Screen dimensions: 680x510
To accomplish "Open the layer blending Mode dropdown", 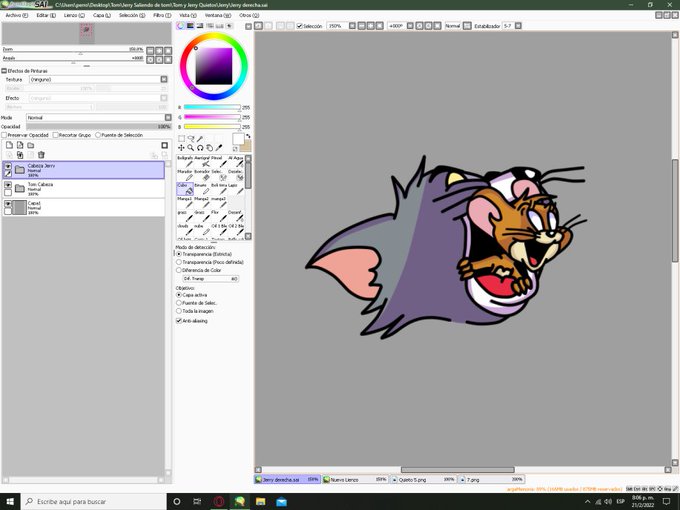I will (x=168, y=118).
